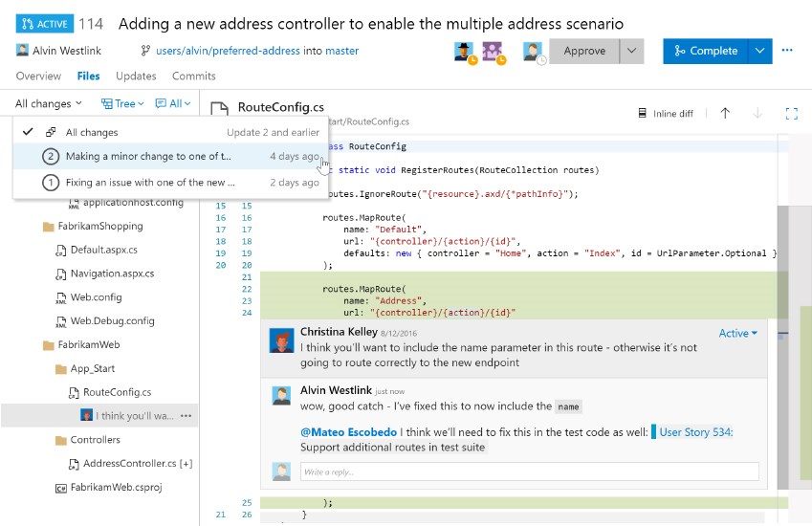The width and height of the screenshot is (812, 526).
Task: Switch to the Files tab
Action: pyautogui.click(x=89, y=77)
